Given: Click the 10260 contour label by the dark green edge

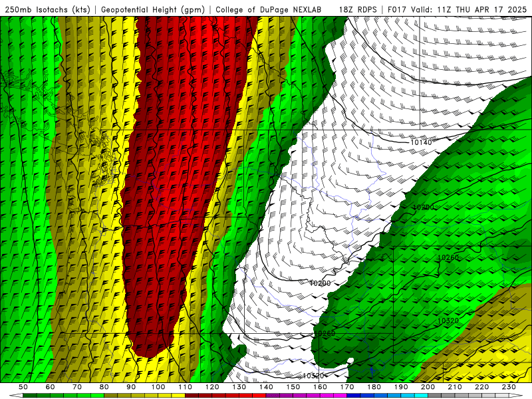Looking at the screenshot, I should tap(325, 334).
